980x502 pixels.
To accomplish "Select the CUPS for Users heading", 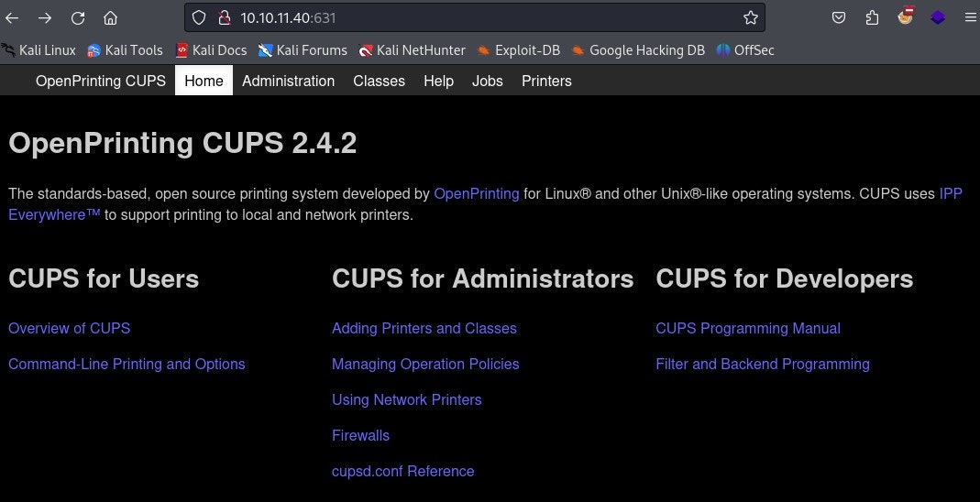I will tap(104, 278).
